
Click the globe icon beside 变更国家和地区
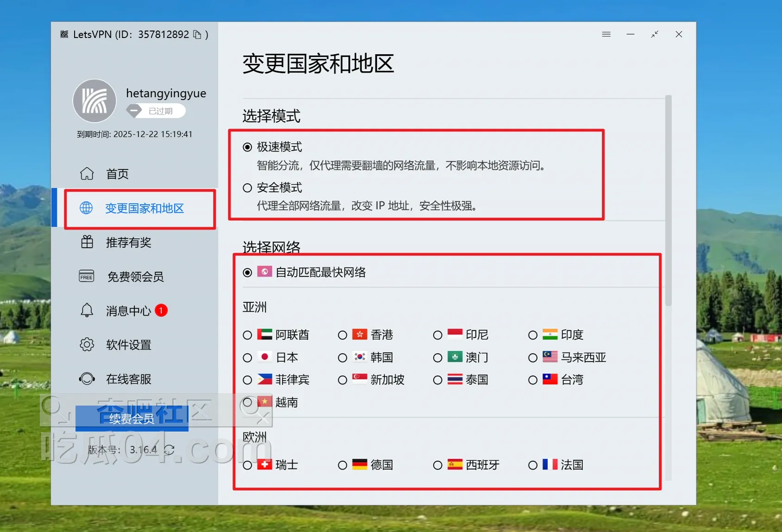pos(86,208)
